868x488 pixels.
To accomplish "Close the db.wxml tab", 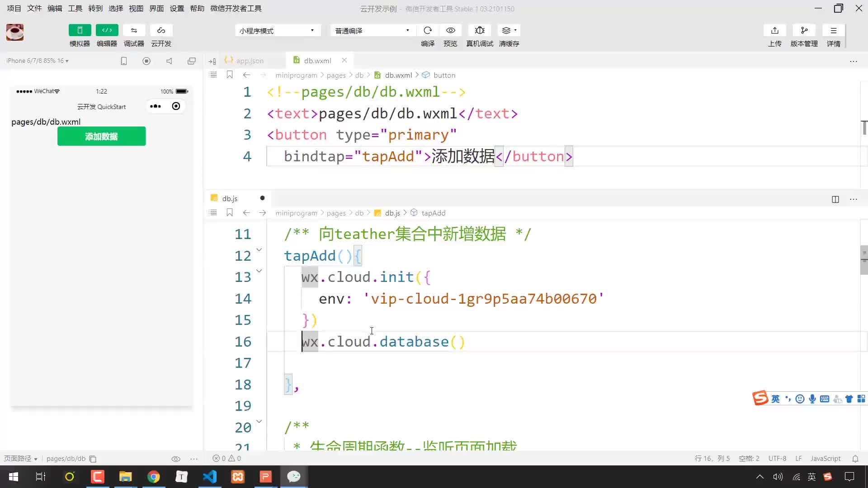I will tap(344, 60).
